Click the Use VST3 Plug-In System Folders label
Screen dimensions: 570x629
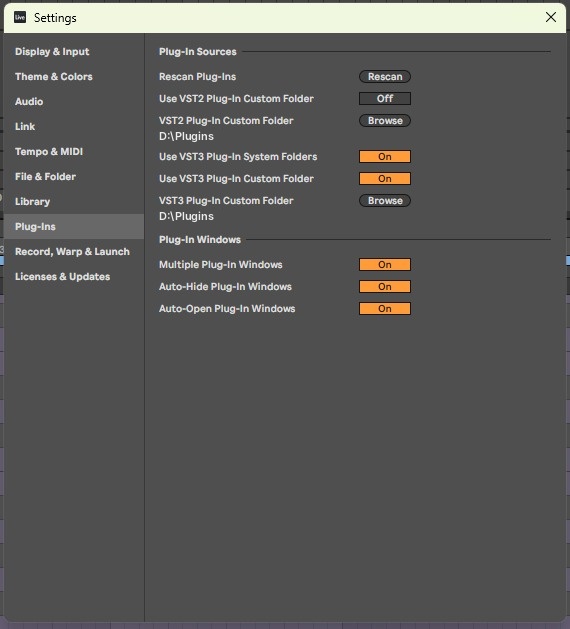coord(238,157)
